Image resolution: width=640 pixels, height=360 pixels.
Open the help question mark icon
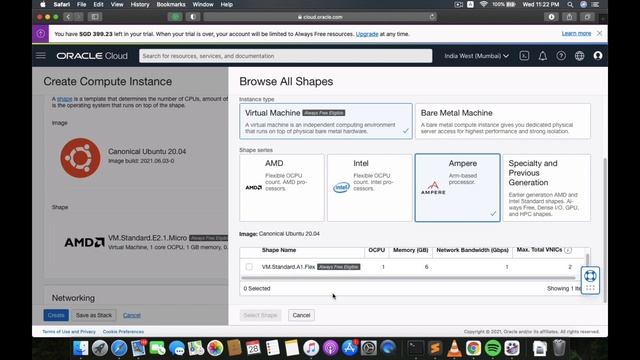point(561,56)
